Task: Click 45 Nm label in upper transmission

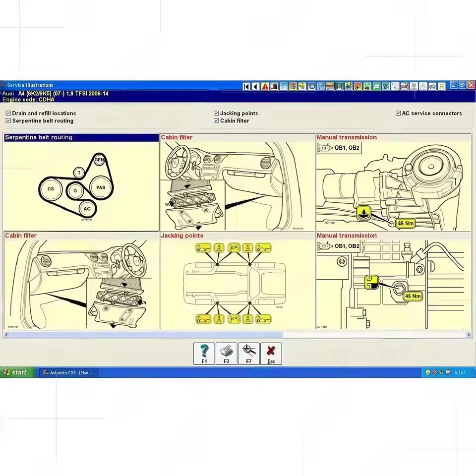Action: coord(405,224)
